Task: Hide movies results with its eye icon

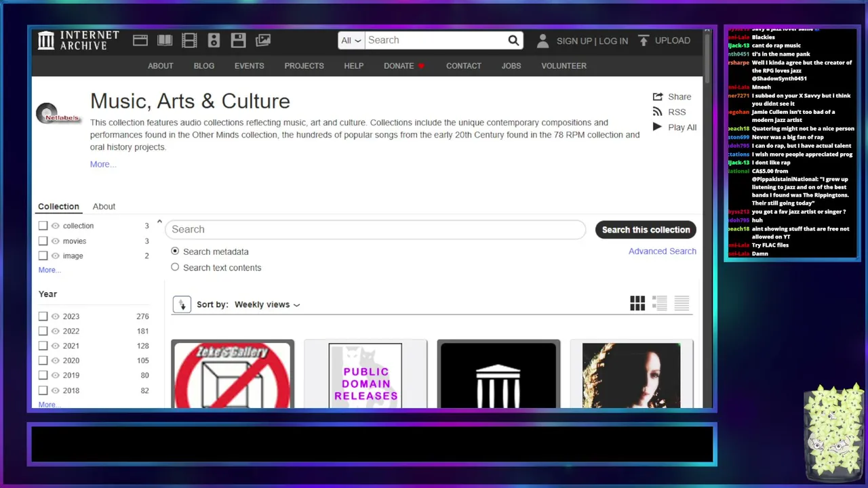Action: (56, 241)
